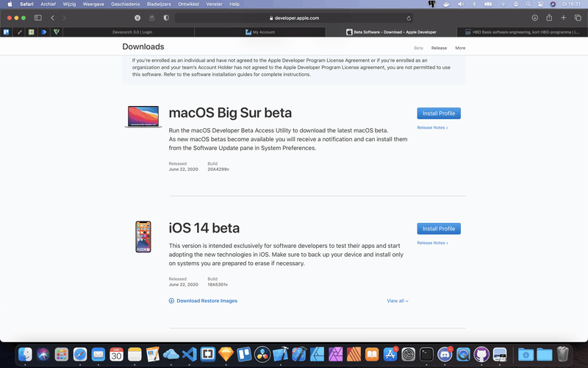Open Books from the Dock
This screenshot has width=588, height=368.
pyautogui.click(x=372, y=354)
